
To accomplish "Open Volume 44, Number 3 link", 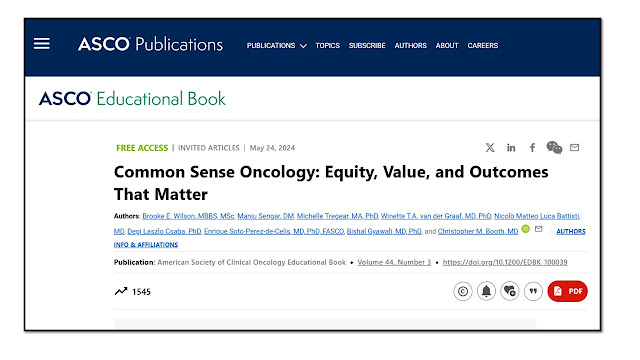I will click(x=394, y=262).
